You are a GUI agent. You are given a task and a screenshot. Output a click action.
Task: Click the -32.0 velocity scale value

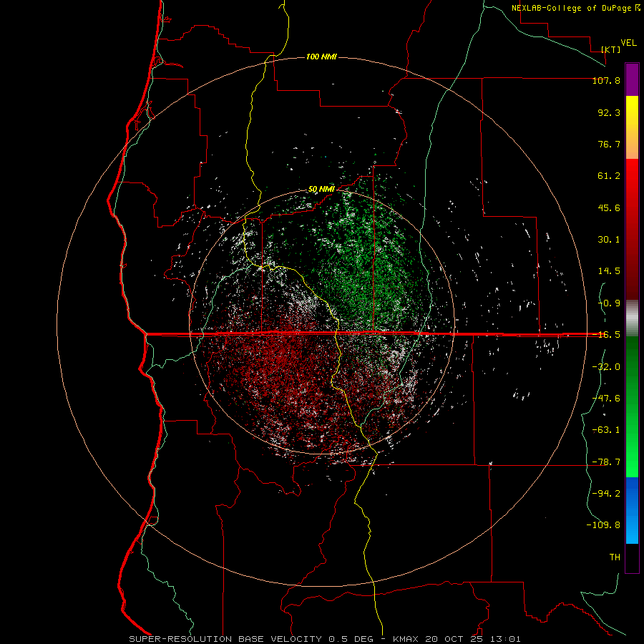pos(606,367)
